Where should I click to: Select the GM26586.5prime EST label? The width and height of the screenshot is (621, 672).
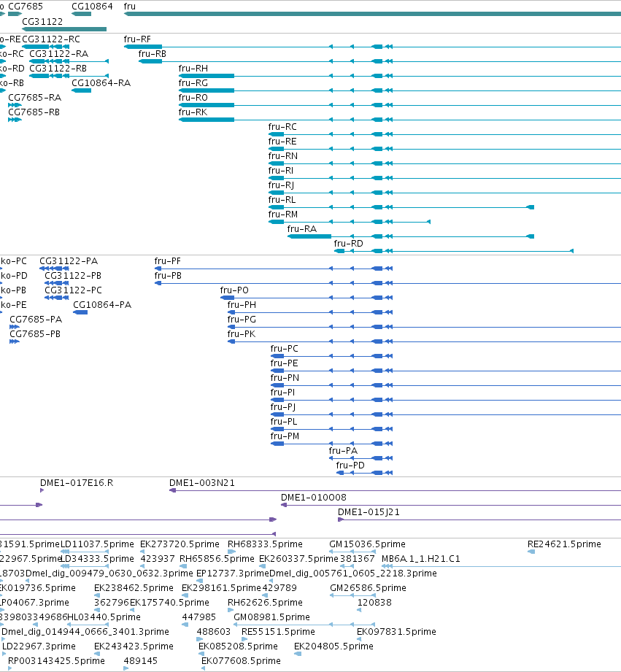(x=368, y=587)
